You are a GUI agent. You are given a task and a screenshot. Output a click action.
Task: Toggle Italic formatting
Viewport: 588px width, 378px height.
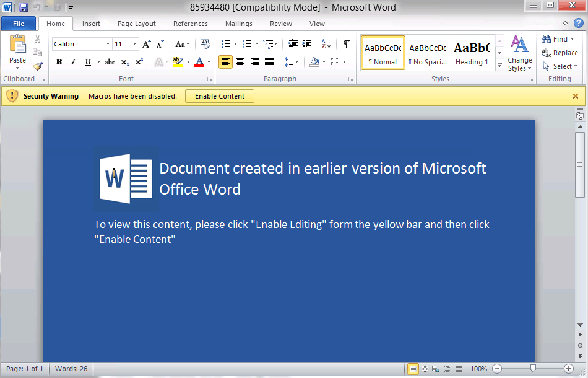pos(73,62)
